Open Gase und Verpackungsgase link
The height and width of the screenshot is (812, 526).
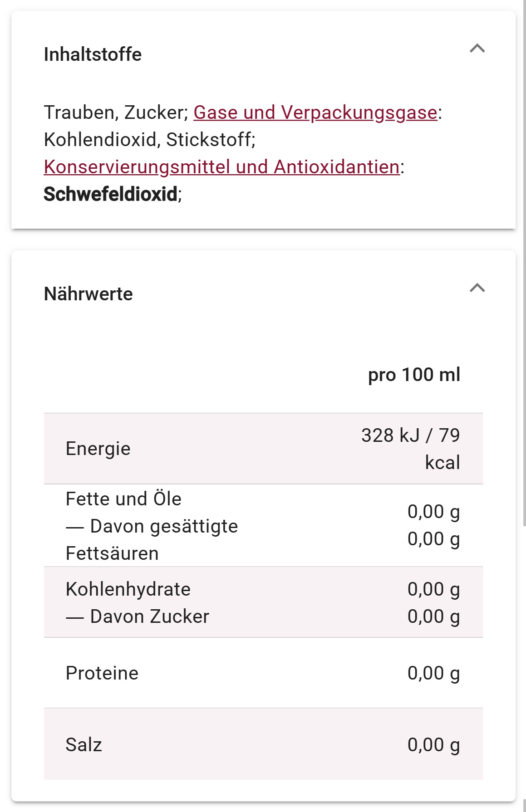[315, 113]
